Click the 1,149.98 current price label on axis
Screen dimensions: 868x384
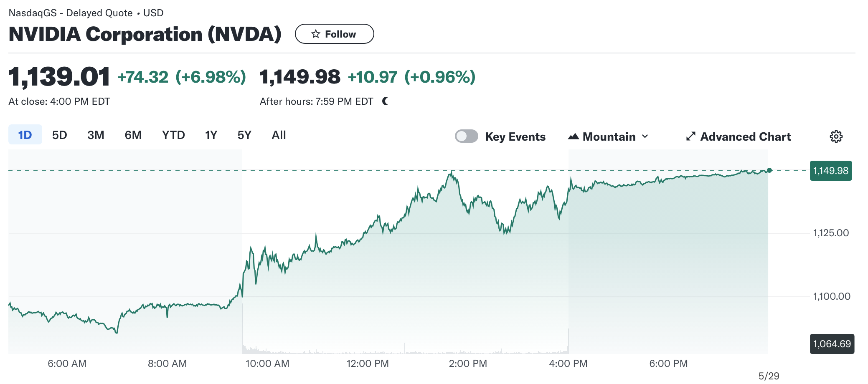(x=830, y=171)
